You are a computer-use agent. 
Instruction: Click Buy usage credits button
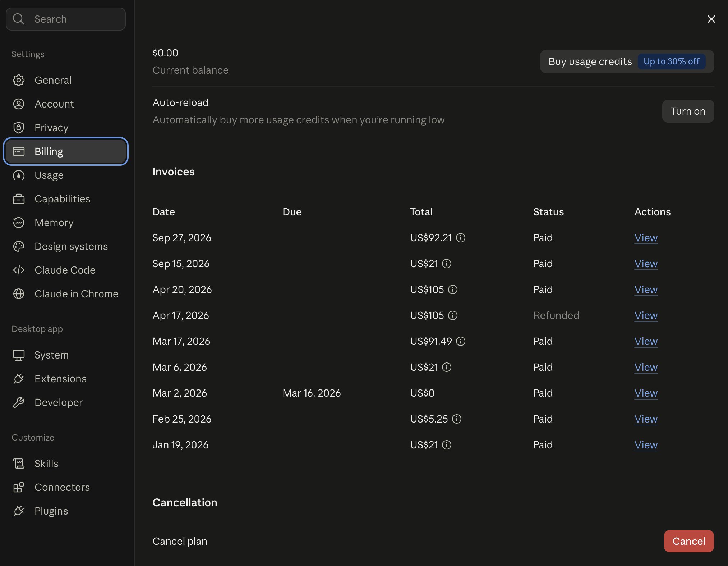point(627,61)
